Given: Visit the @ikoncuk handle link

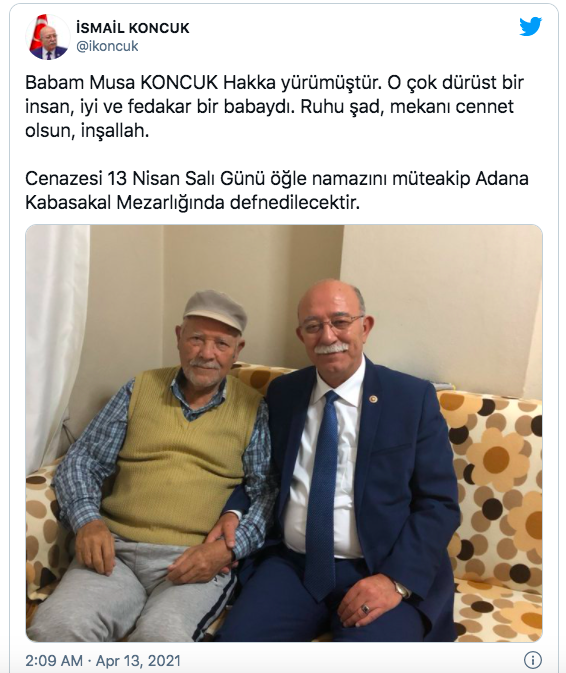Looking at the screenshot, I should [107, 46].
